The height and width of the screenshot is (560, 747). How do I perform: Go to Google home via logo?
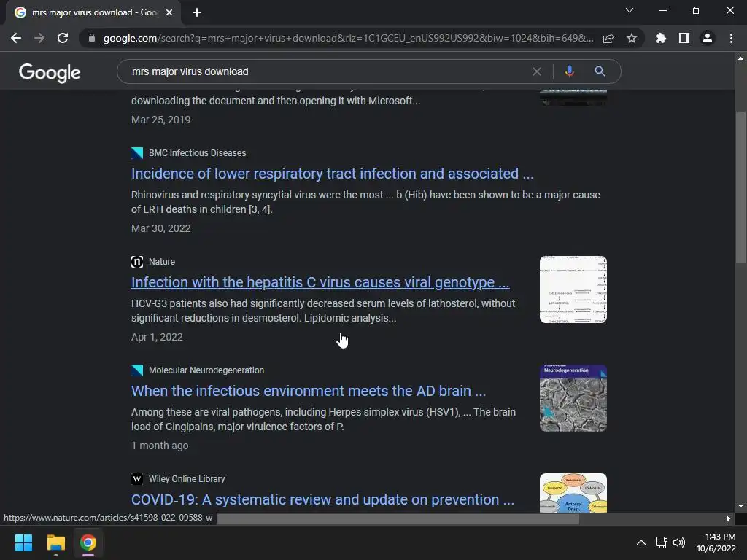(x=50, y=72)
